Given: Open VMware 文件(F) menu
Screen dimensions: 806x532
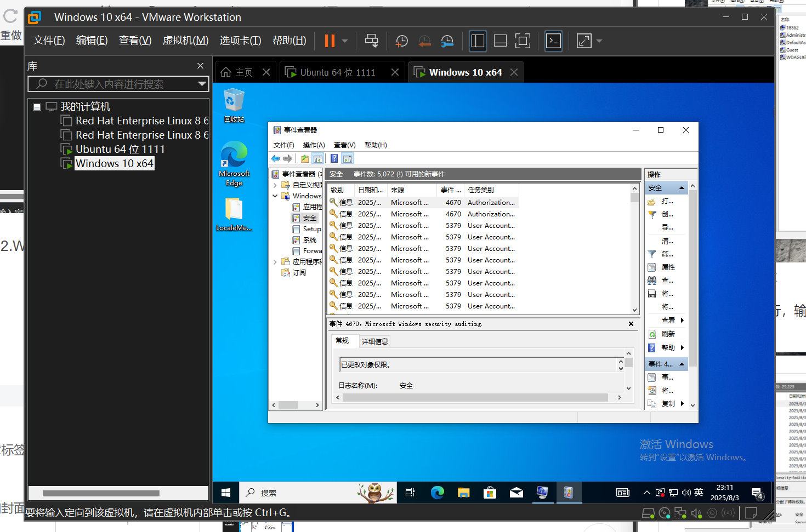Looking at the screenshot, I should (49, 41).
